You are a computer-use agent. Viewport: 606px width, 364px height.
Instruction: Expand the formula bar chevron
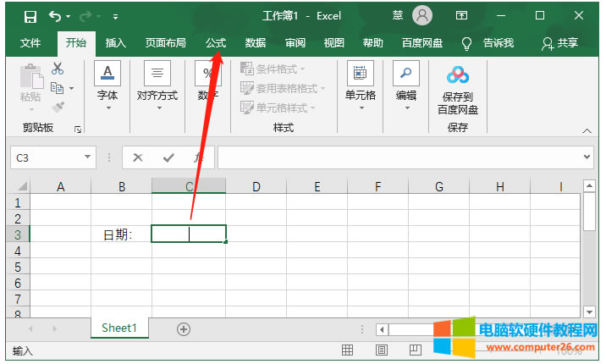click(x=588, y=157)
